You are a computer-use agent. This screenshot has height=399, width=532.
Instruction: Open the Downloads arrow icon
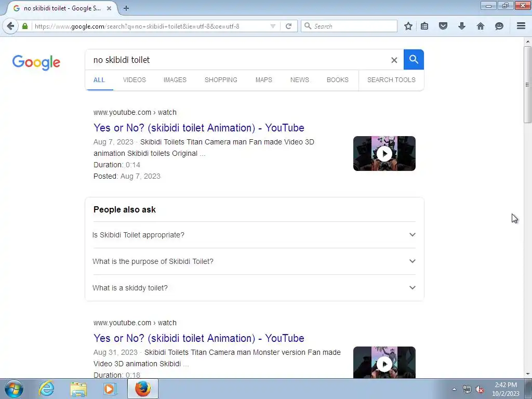point(462,26)
